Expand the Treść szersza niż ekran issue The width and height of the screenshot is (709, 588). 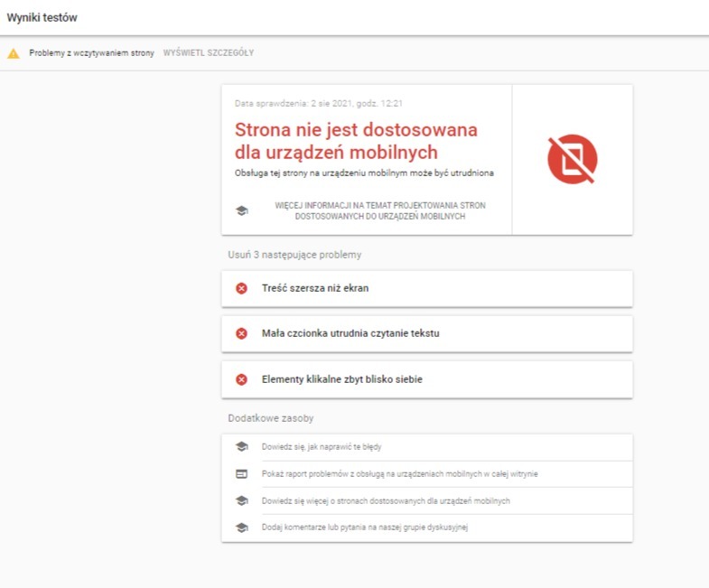427,288
